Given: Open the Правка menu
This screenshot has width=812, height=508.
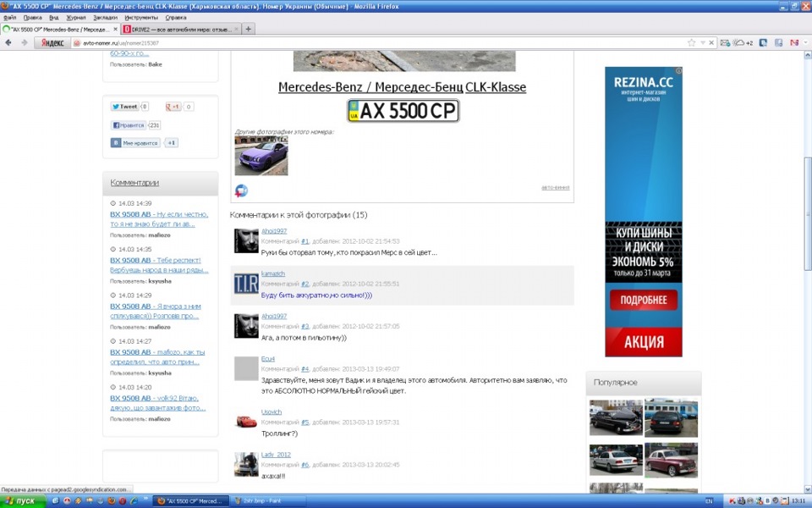Looking at the screenshot, I should pos(32,18).
